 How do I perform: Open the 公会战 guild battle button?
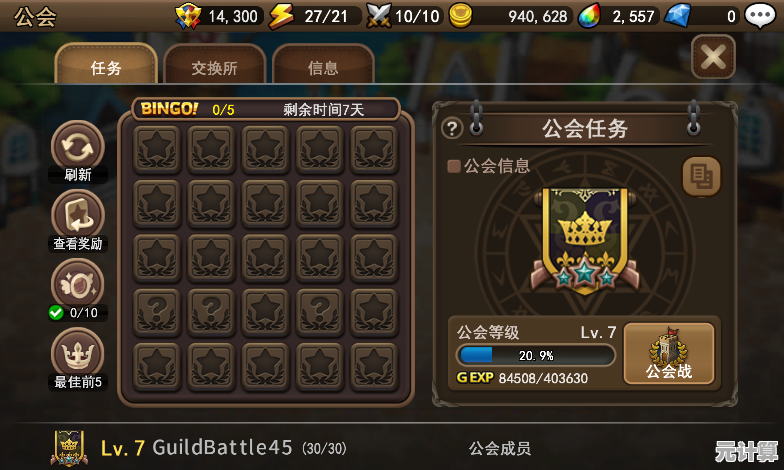tap(669, 354)
